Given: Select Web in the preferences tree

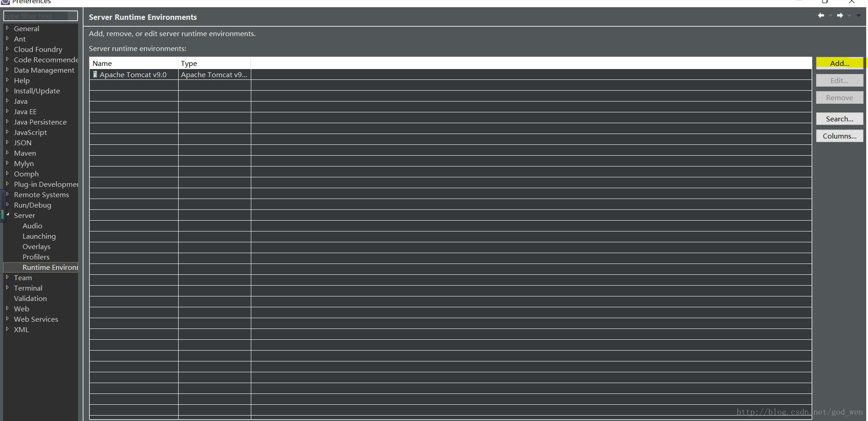Looking at the screenshot, I should [22, 309].
